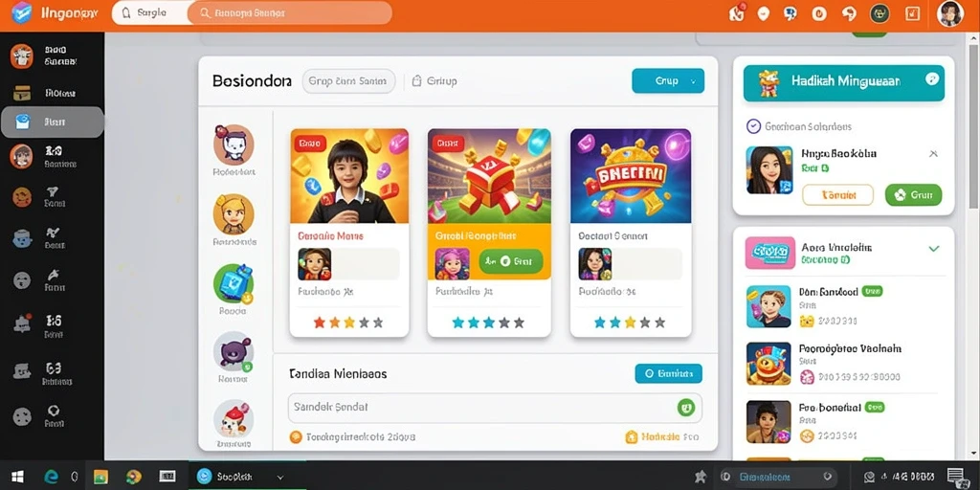Viewport: 980px width, 490px height.
Task: Click the green Grun button in the suggestion card
Action: 913,195
